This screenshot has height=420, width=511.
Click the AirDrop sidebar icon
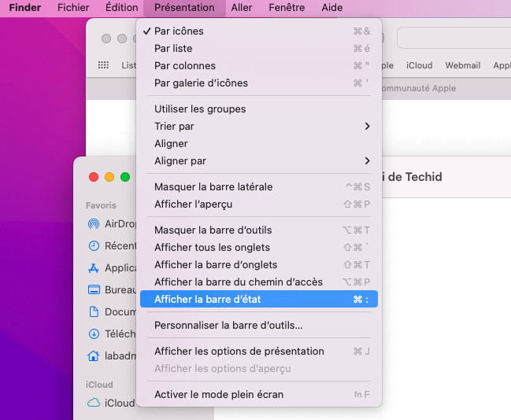click(94, 224)
